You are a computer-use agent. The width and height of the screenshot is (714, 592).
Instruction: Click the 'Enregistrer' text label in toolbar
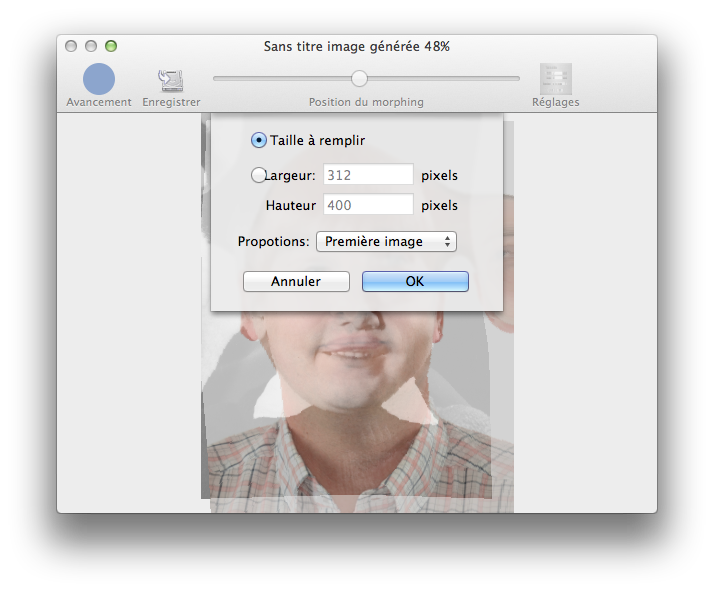(171, 102)
